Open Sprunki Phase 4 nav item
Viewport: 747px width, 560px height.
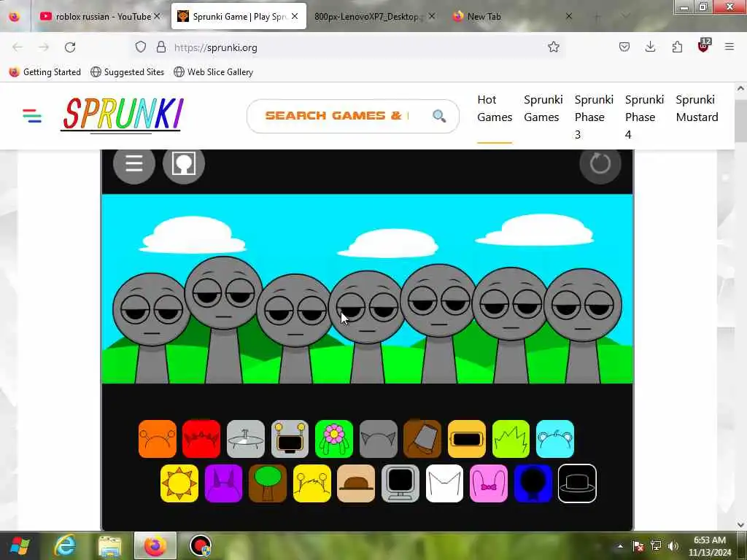(644, 117)
